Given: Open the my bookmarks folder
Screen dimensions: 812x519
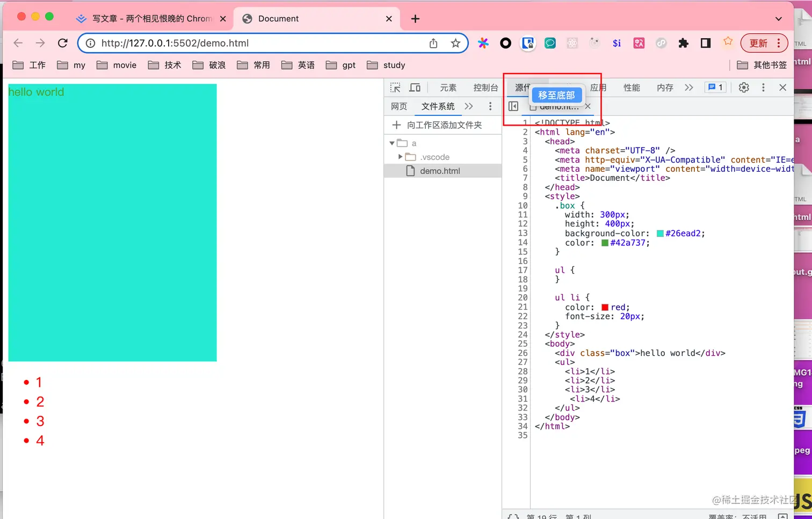Looking at the screenshot, I should coord(71,65).
